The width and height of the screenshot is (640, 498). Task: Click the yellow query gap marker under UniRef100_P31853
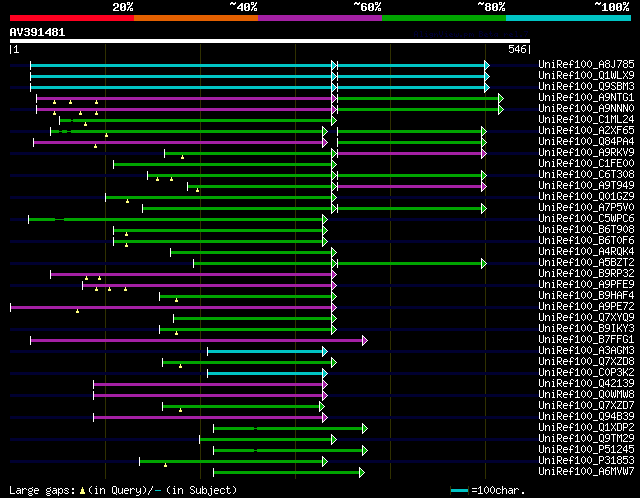tap(165, 465)
